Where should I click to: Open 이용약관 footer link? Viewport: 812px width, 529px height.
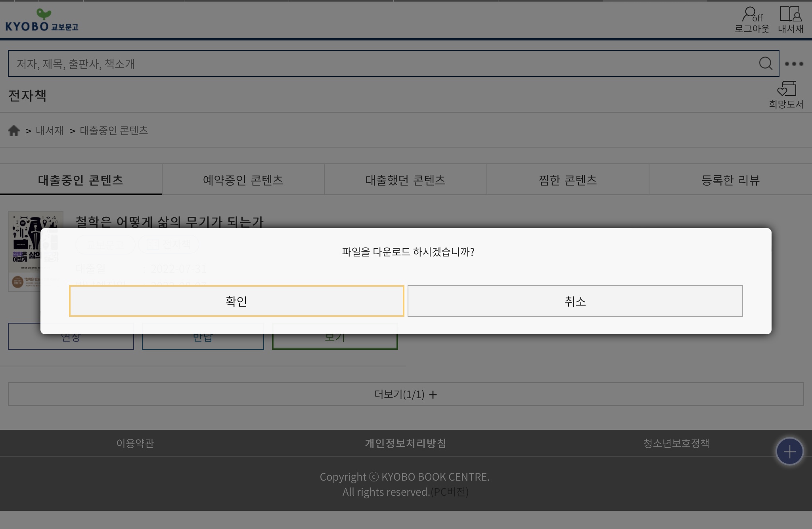pyautogui.click(x=135, y=443)
